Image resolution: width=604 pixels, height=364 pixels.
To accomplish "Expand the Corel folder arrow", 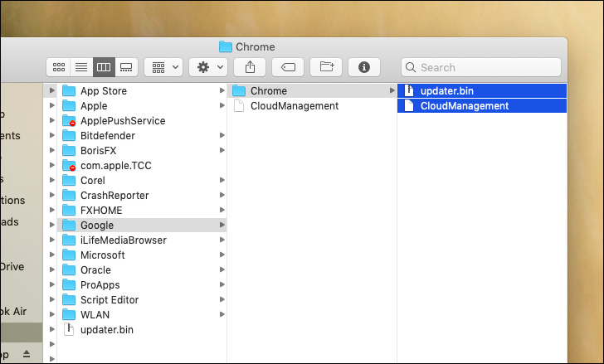I will coord(222,181).
